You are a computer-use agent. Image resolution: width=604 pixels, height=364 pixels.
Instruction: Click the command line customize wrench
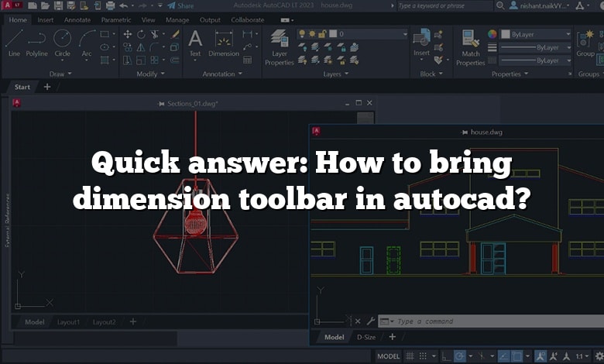tap(371, 321)
